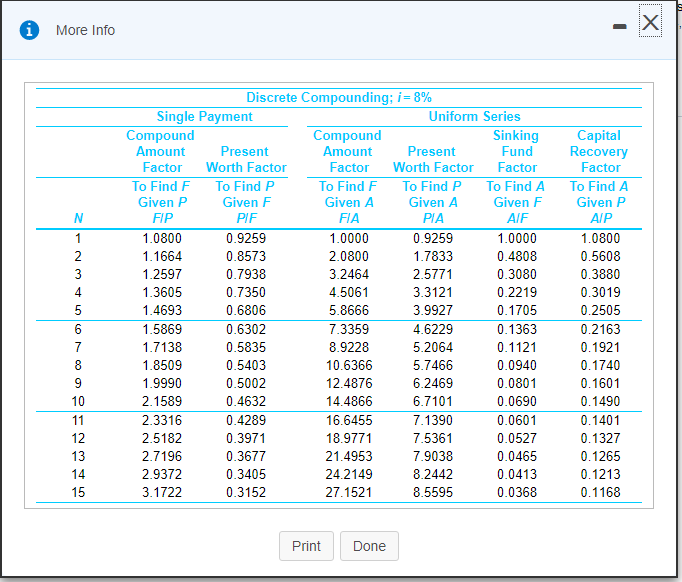The height and width of the screenshot is (582, 682).
Task: Click the cell value 0.1921
Action: [601, 348]
